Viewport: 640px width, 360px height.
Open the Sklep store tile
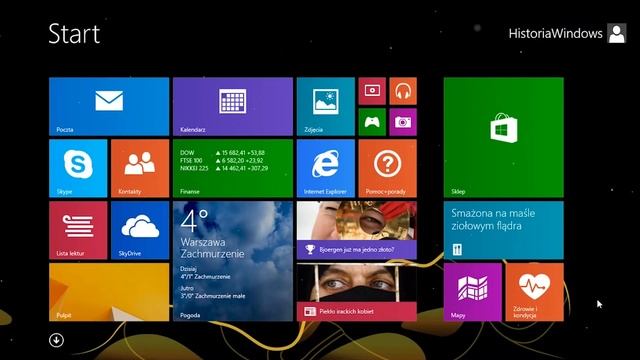tap(504, 138)
